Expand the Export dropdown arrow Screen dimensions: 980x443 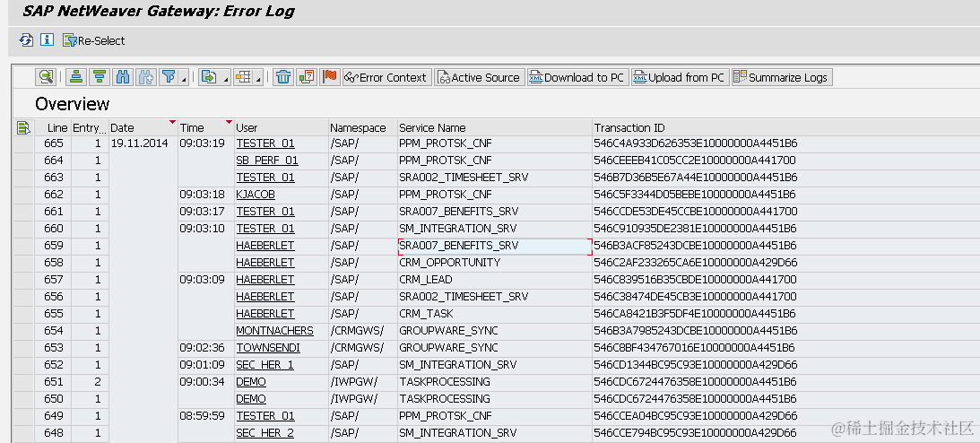click(x=226, y=79)
